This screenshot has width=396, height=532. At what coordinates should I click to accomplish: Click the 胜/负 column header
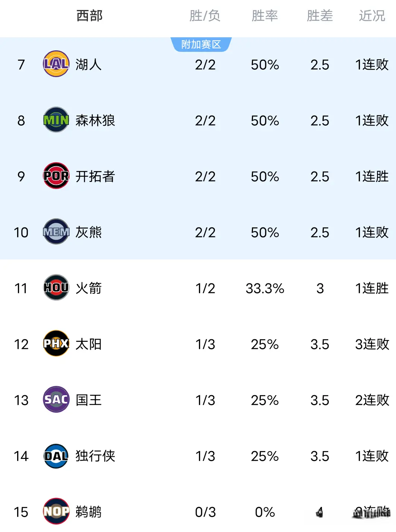pyautogui.click(x=205, y=16)
